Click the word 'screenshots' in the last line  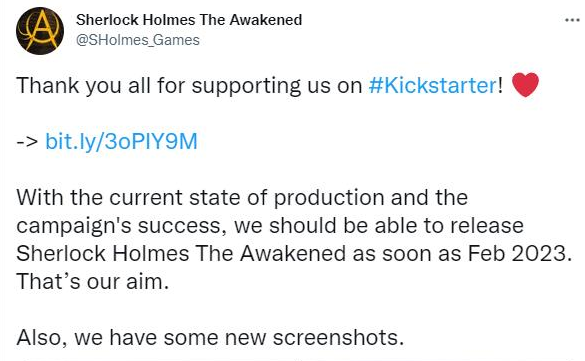point(338,338)
